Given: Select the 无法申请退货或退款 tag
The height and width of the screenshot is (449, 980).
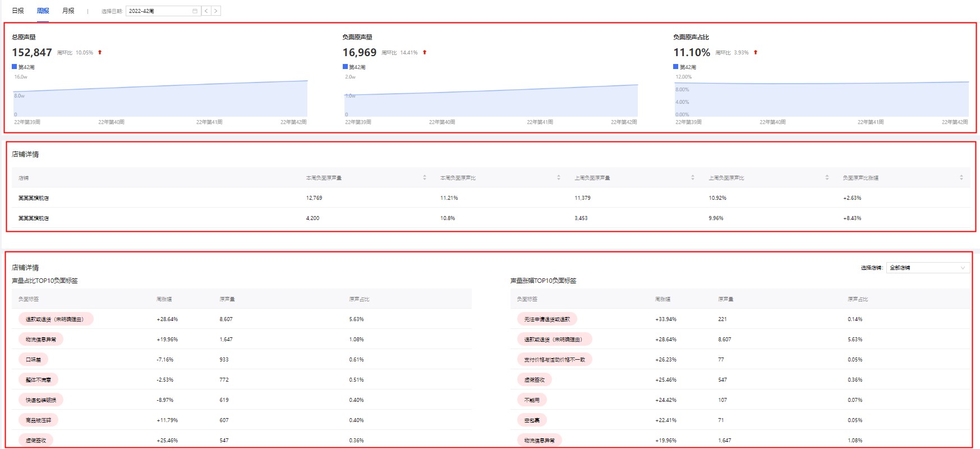Looking at the screenshot, I should 547,319.
